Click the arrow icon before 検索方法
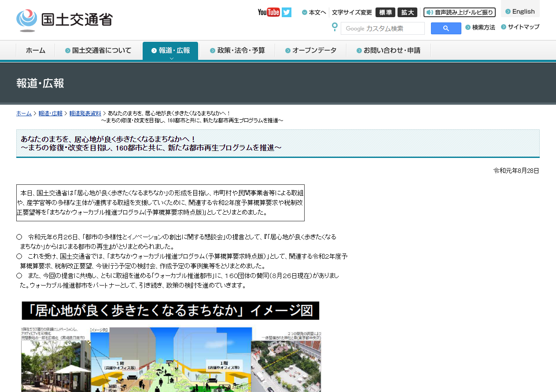556x392 pixels. point(469,27)
